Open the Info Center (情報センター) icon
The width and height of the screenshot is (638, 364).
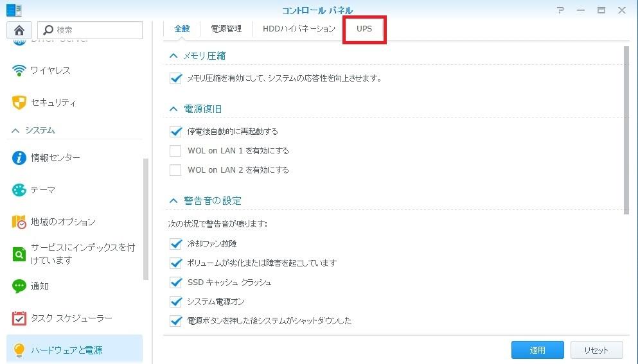click(19, 157)
